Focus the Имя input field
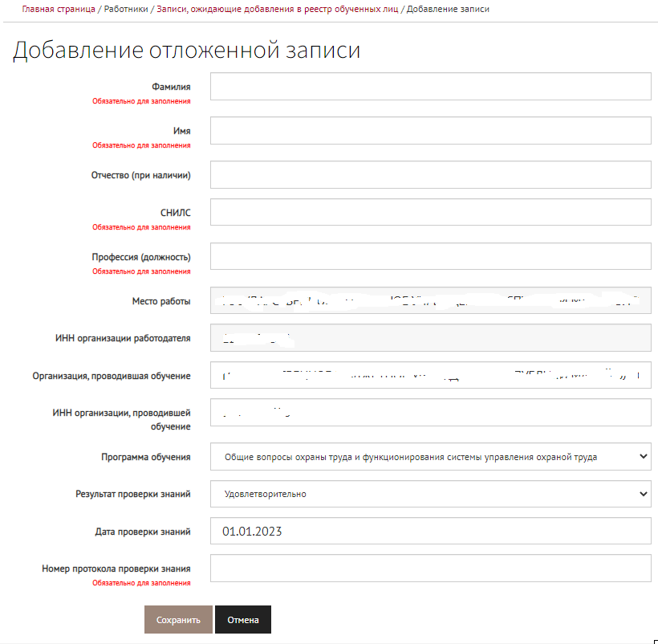The image size is (658, 644). [x=431, y=131]
